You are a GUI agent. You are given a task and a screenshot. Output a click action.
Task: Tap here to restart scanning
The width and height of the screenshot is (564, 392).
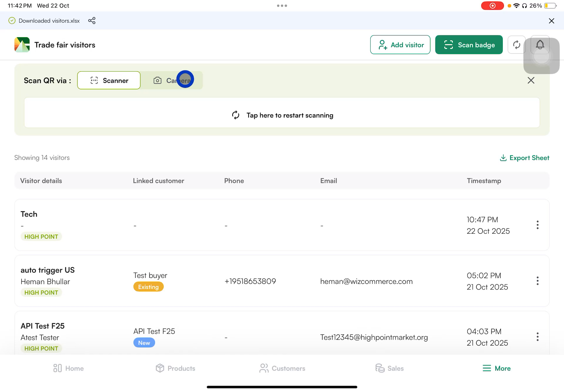coord(282,115)
